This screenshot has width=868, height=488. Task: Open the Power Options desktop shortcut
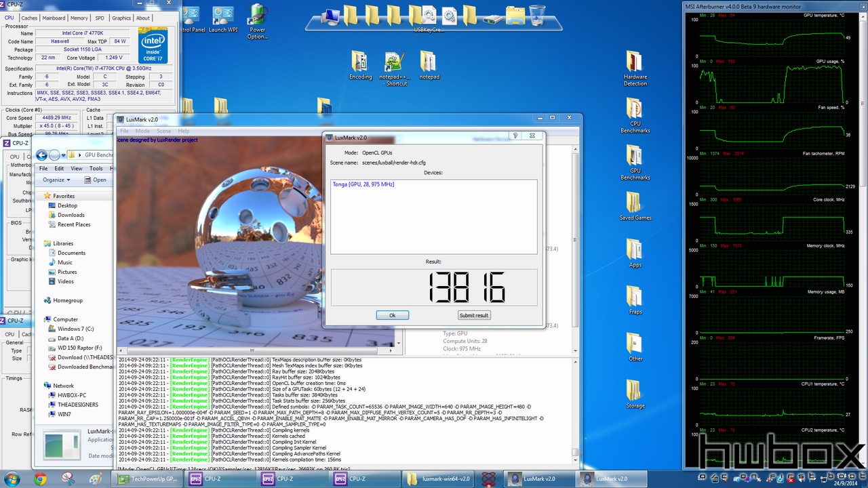tap(257, 22)
